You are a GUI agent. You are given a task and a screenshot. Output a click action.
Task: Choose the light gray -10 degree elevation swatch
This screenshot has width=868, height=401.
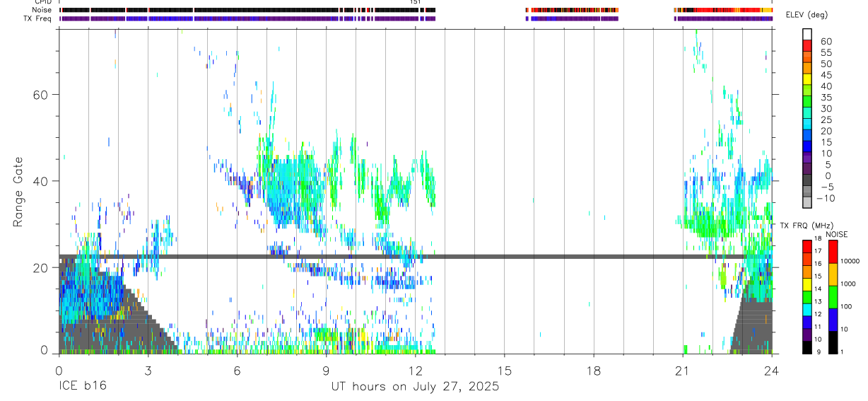[807, 202]
